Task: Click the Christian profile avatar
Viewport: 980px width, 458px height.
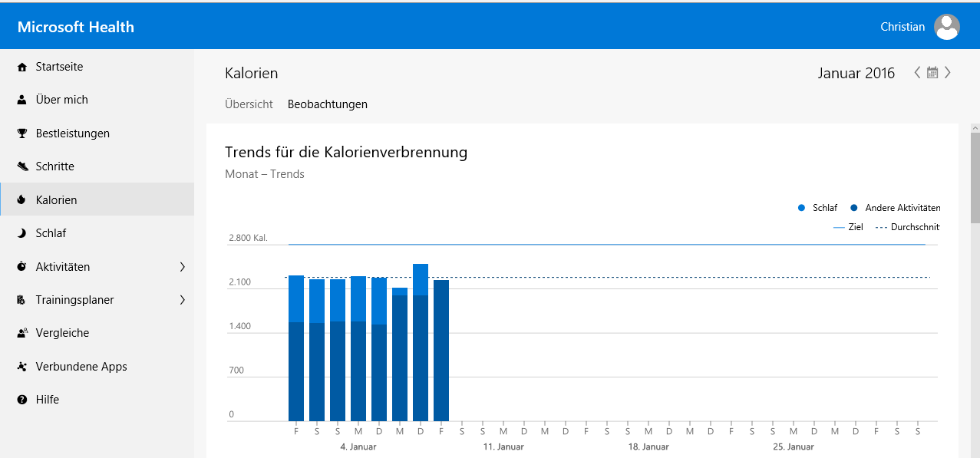Action: pos(946,27)
